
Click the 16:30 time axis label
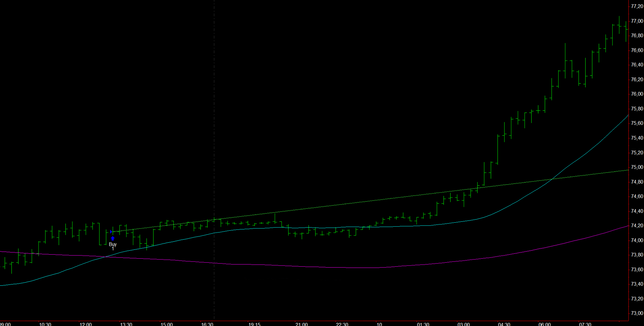click(x=207, y=324)
